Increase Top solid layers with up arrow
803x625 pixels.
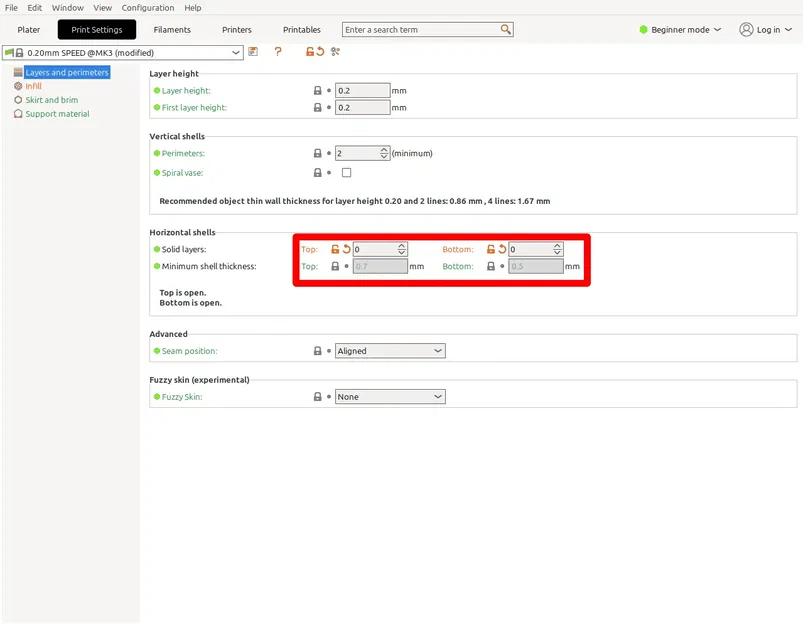pos(402,246)
